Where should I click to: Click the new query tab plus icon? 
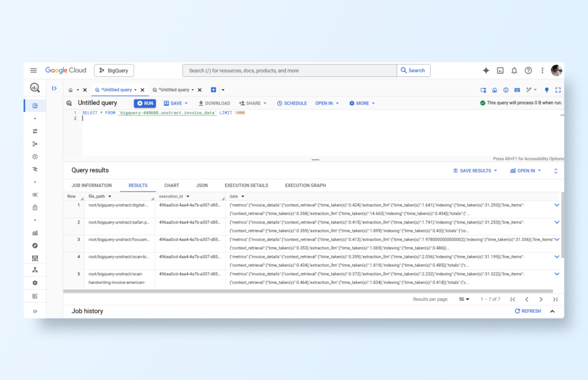(x=214, y=90)
